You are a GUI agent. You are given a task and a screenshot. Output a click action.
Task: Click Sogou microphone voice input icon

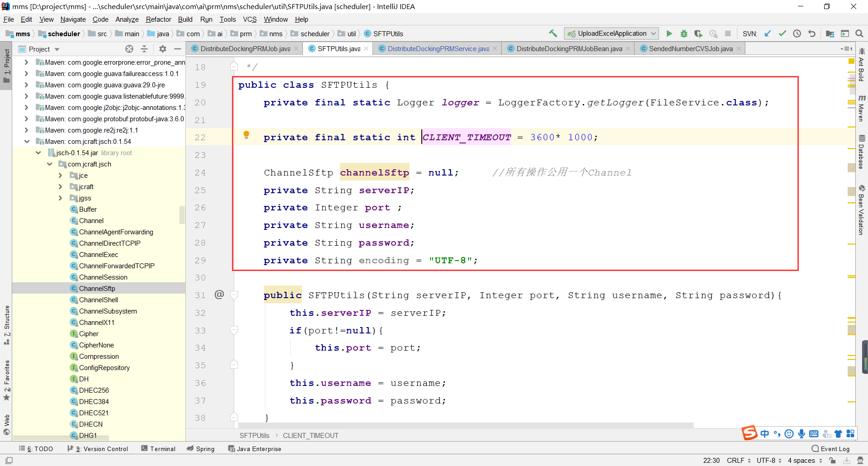pyautogui.click(x=802, y=434)
